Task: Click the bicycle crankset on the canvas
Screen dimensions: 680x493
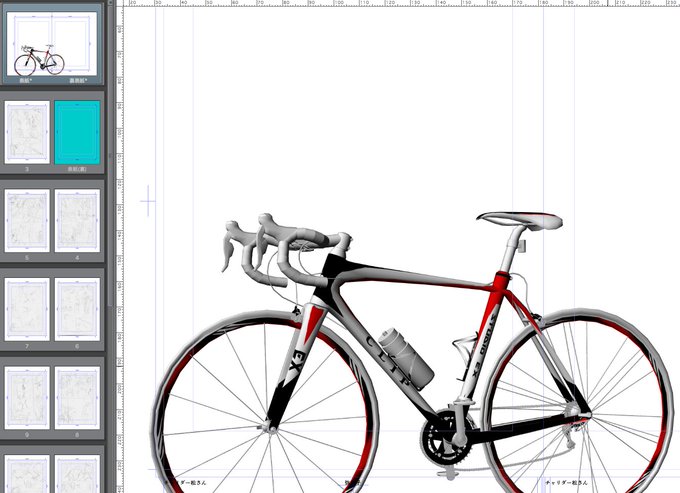Action: [x=447, y=438]
